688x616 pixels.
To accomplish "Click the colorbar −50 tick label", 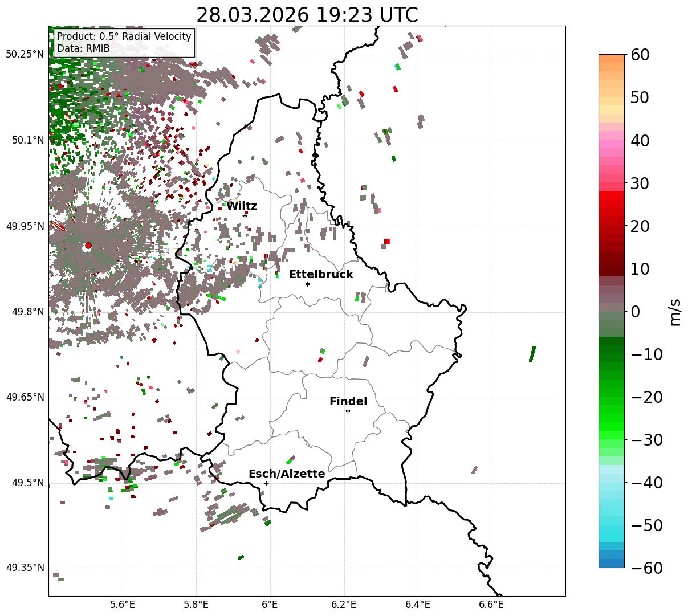I will point(646,525).
